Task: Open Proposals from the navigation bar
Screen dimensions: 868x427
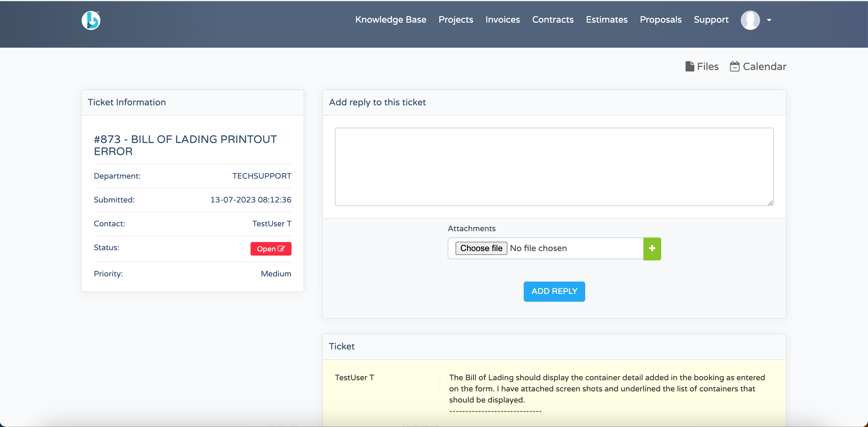Action: pos(661,20)
